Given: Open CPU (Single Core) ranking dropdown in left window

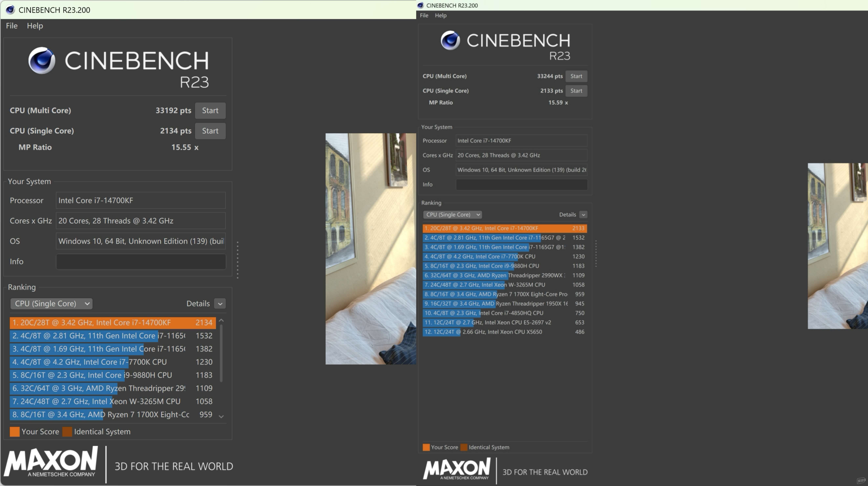Looking at the screenshot, I should 52,303.
